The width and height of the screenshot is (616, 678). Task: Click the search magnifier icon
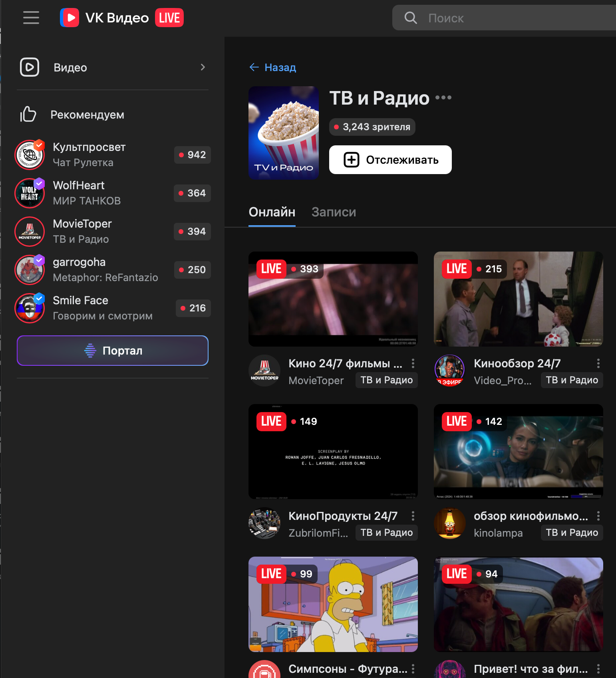point(410,18)
